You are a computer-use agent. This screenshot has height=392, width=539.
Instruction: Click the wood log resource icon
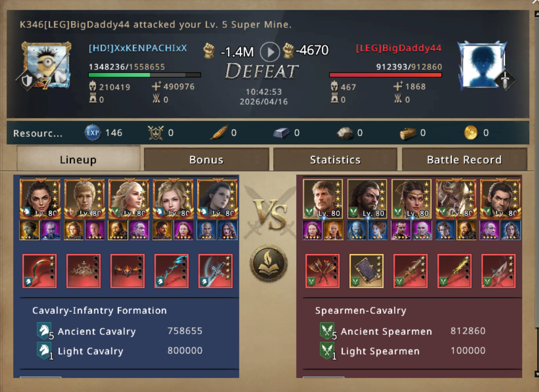(408, 133)
